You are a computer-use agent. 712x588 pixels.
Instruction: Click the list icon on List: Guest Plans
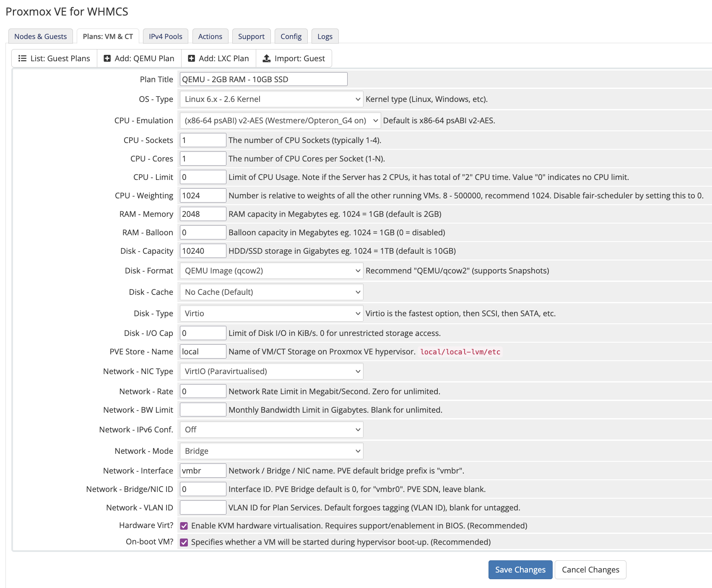(x=23, y=58)
